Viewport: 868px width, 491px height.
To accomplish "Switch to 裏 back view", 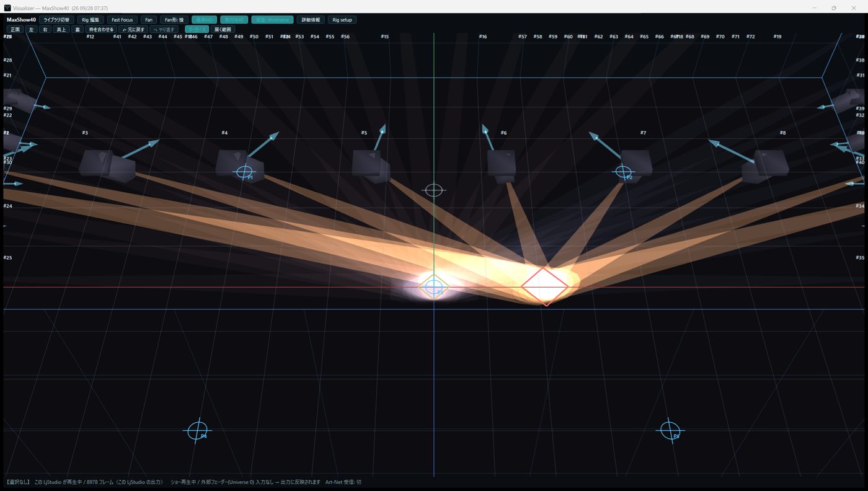I will (77, 29).
